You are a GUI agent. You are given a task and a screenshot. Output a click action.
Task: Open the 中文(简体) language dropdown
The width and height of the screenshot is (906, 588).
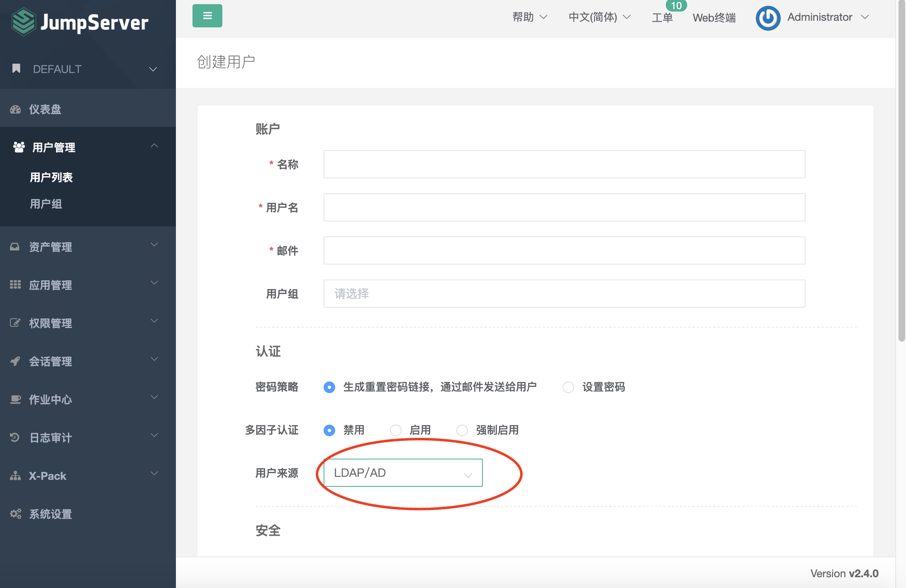(x=600, y=17)
